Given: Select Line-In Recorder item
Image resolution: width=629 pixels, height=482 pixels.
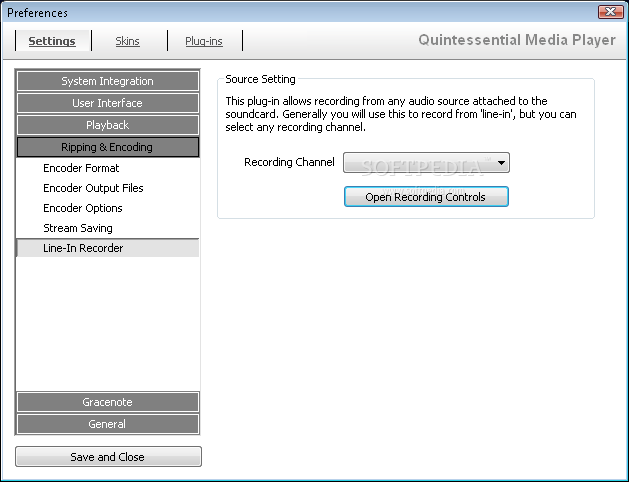Looking at the screenshot, I should [108, 248].
